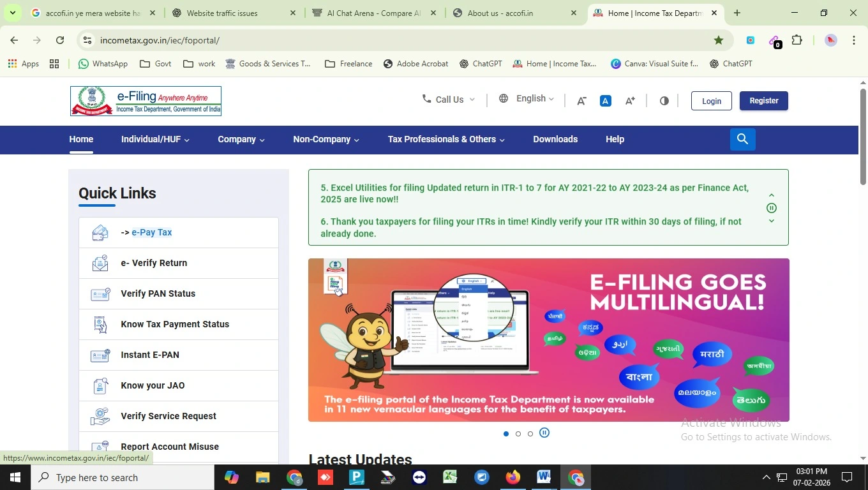Select the second carousel slide dot

[x=518, y=434]
